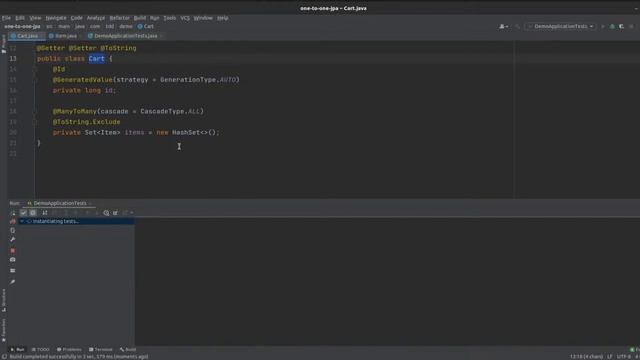
Task: Open the Run tool window button
Action: pos(17,350)
